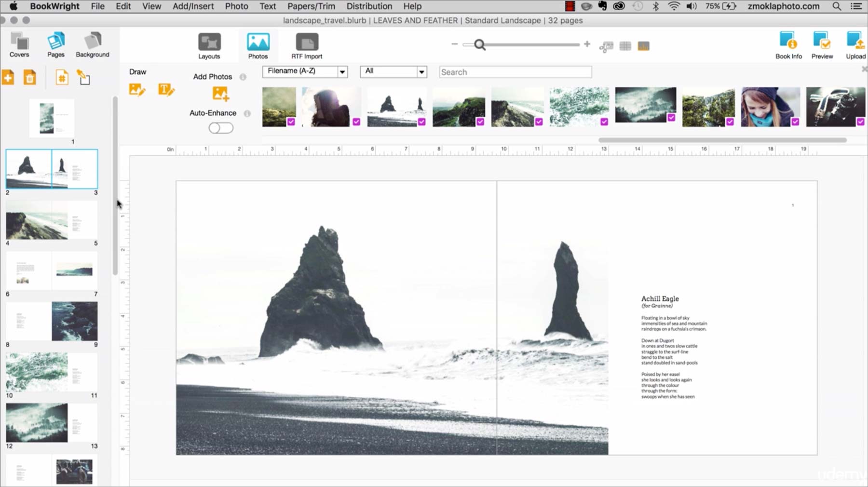Screen dimensions: 868x487
Task: Zoom out with minus button
Action: (x=454, y=44)
